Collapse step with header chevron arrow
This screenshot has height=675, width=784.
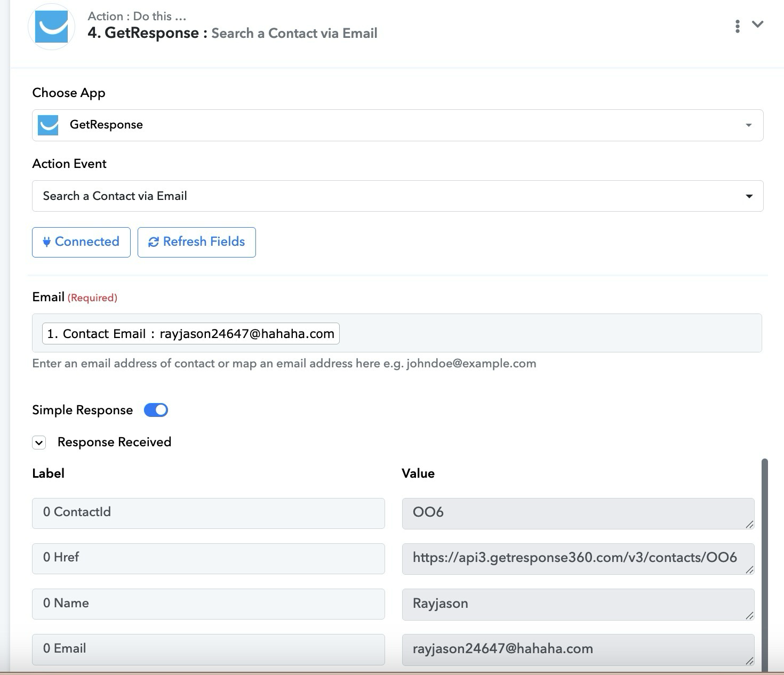click(757, 25)
